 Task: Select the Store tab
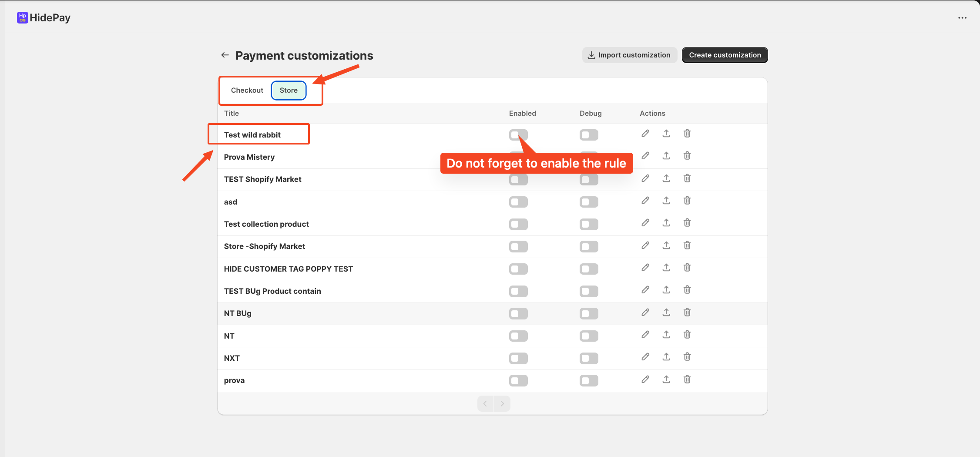pyautogui.click(x=289, y=90)
